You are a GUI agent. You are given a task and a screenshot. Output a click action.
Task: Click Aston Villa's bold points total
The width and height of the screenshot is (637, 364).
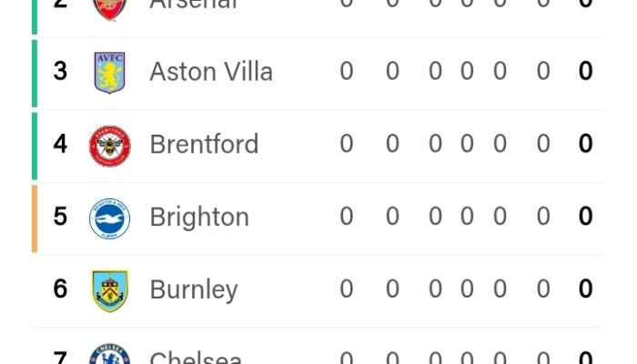click(585, 71)
